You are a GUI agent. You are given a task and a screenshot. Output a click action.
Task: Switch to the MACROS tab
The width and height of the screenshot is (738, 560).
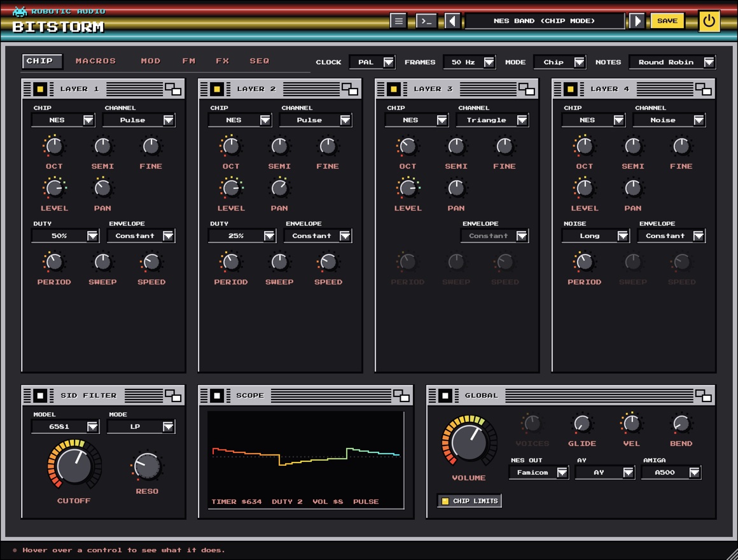click(95, 60)
